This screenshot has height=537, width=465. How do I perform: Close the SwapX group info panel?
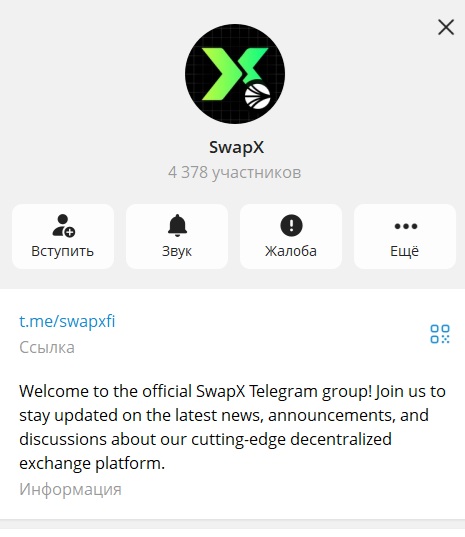click(446, 27)
